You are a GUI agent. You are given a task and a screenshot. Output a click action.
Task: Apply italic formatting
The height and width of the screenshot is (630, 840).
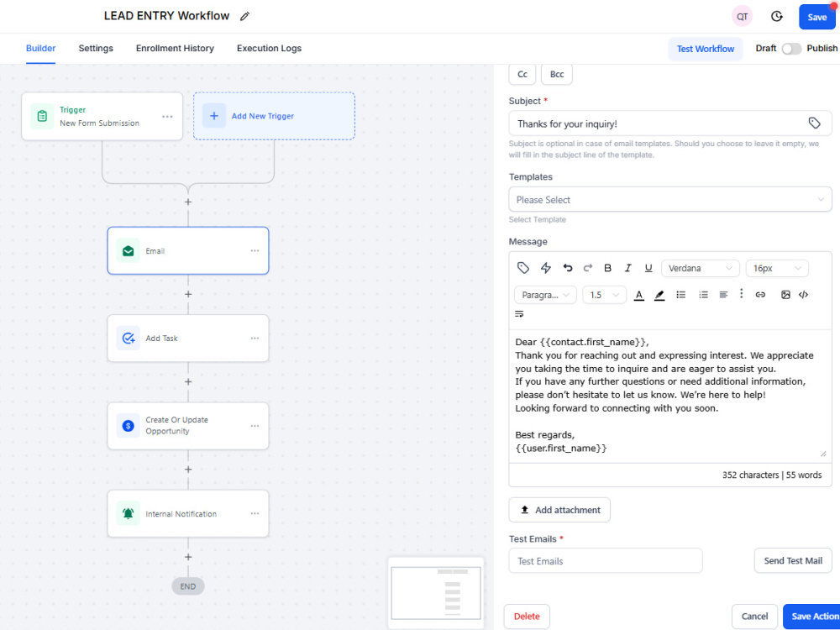627,268
